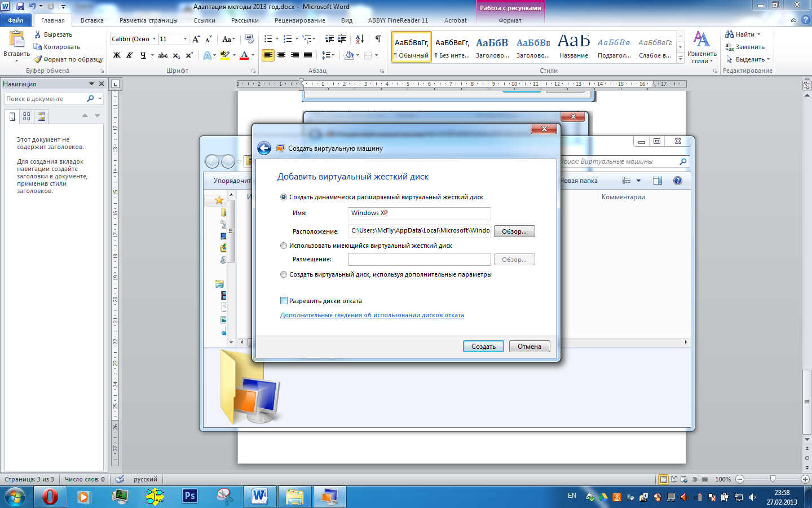Click the Отмена (Cancel) button
The height and width of the screenshot is (508, 812).
pyautogui.click(x=529, y=347)
